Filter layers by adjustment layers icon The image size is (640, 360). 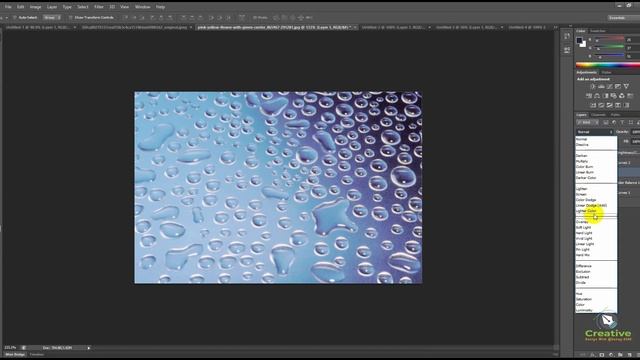613,122
